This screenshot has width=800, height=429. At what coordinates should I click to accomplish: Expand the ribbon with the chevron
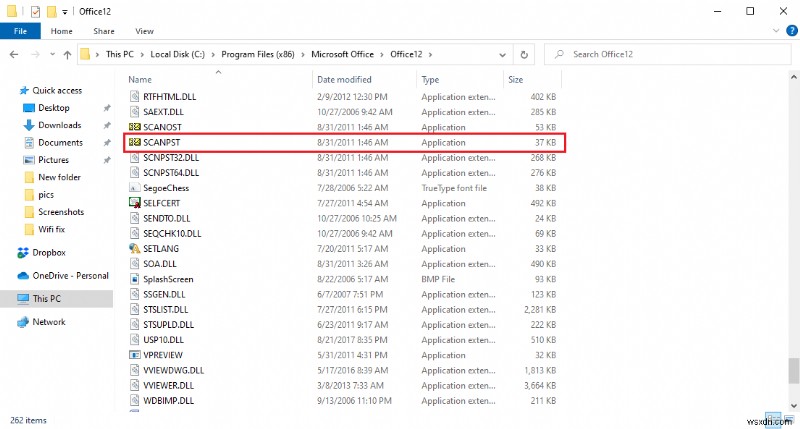[770, 31]
